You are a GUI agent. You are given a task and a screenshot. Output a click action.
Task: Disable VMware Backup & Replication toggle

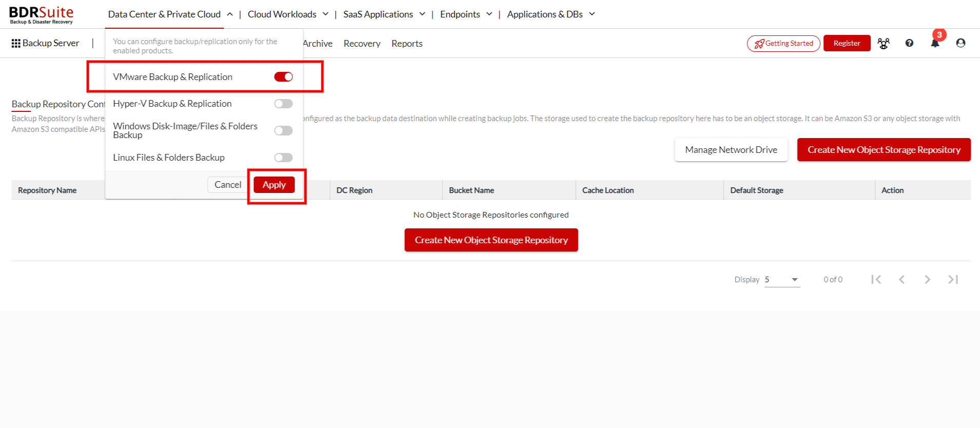pyautogui.click(x=283, y=77)
